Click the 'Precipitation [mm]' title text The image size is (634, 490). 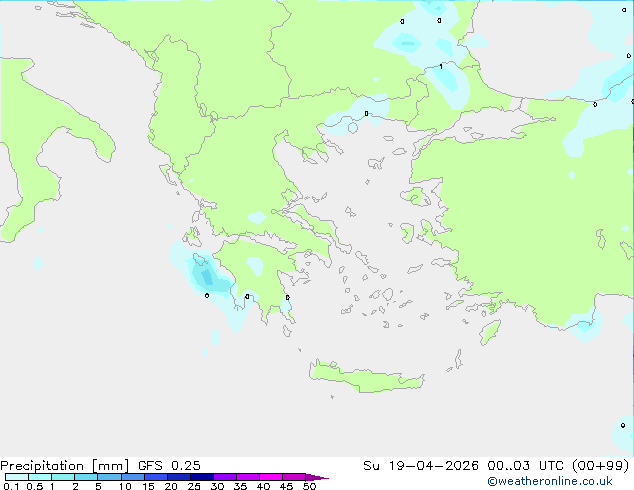coord(65,466)
